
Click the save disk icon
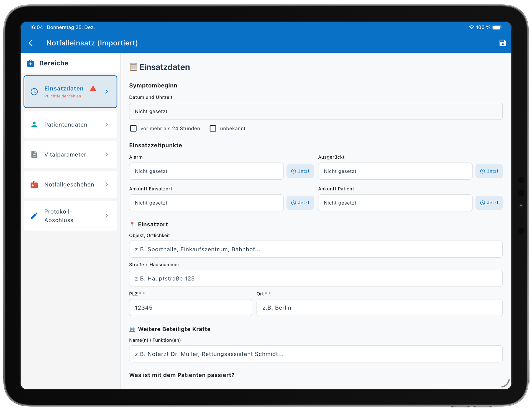(502, 43)
